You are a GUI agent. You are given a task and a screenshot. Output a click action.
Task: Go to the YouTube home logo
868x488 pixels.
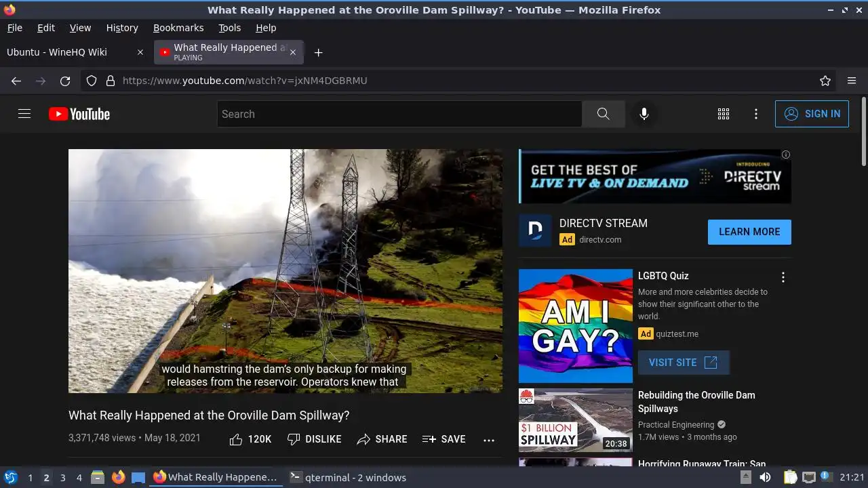pyautogui.click(x=79, y=114)
